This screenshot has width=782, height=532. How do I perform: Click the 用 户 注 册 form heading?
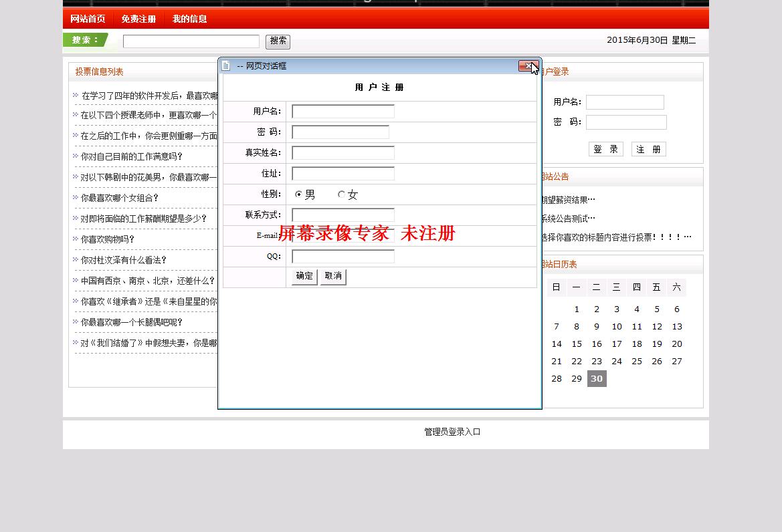tap(379, 87)
